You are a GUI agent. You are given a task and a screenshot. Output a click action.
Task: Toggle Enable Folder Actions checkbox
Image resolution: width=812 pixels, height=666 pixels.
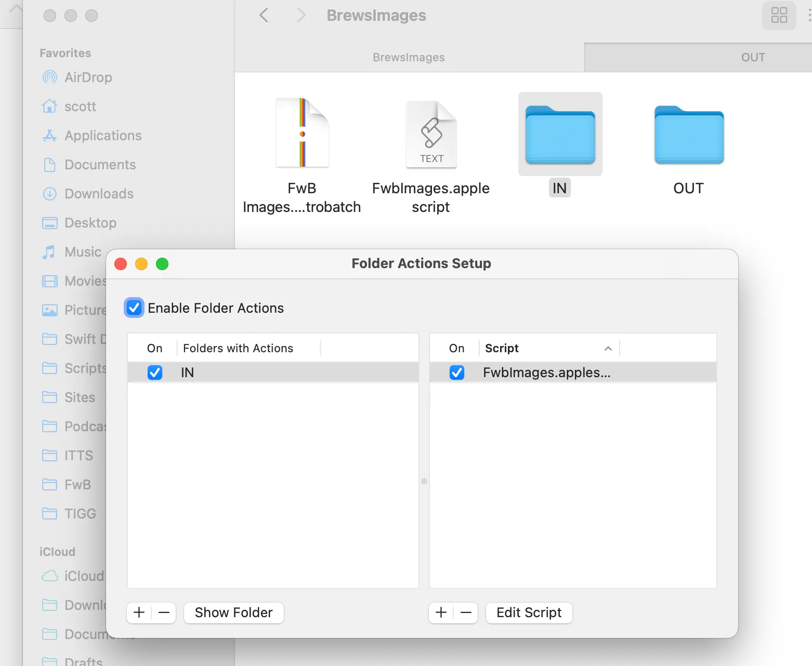coord(134,308)
